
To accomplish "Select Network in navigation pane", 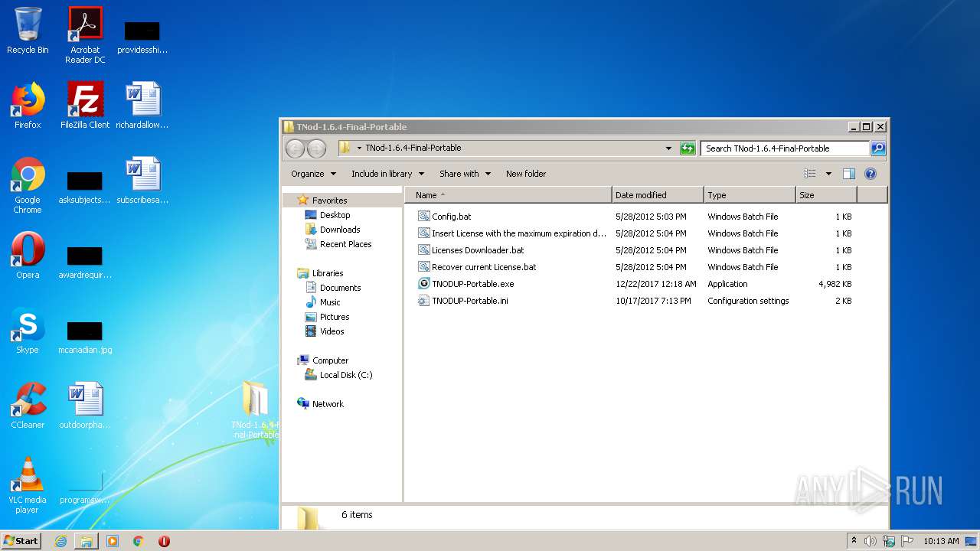I will (328, 404).
